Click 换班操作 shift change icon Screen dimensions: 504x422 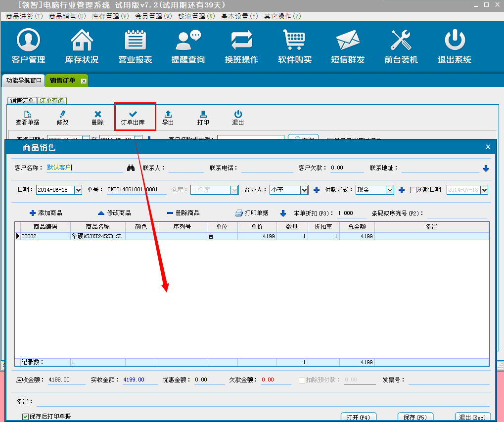point(241,41)
